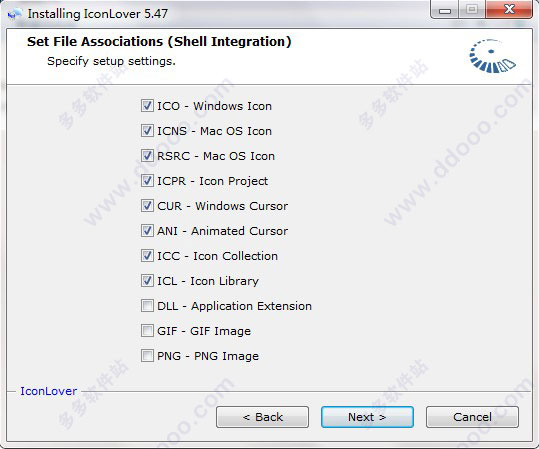This screenshot has height=449, width=539.
Task: Disable ICL - Icon Library association
Action: pyautogui.click(x=147, y=281)
